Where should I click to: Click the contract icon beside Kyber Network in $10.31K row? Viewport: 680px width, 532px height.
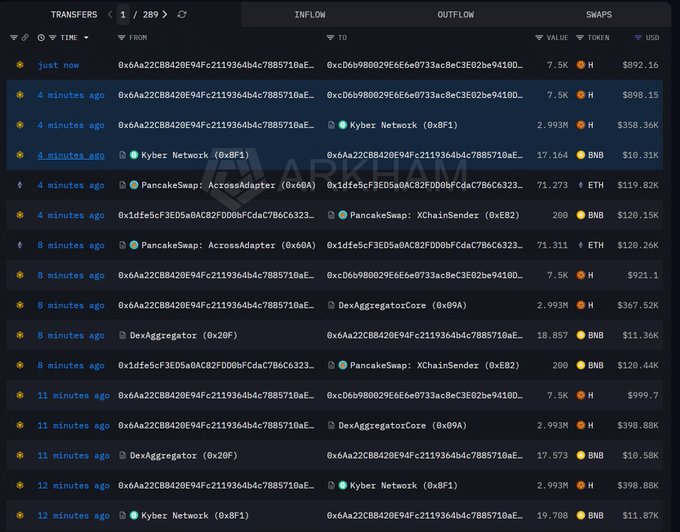point(123,155)
